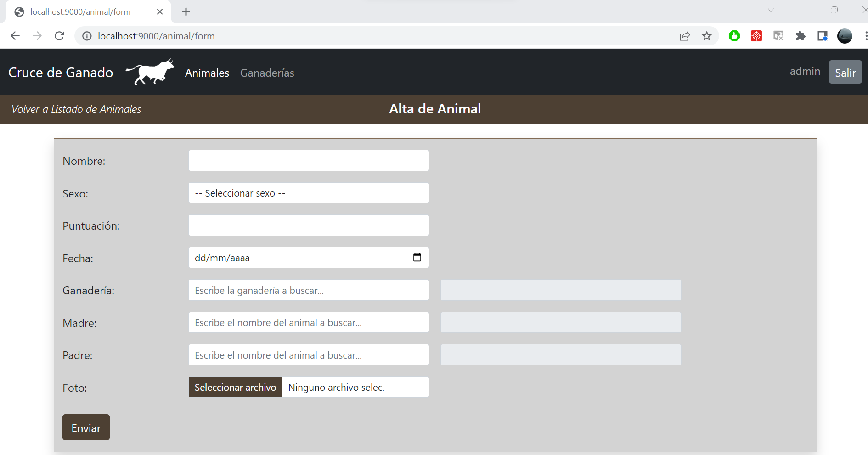This screenshot has width=868, height=455.
Task: Click the Ganadería search field
Action: [309, 290]
